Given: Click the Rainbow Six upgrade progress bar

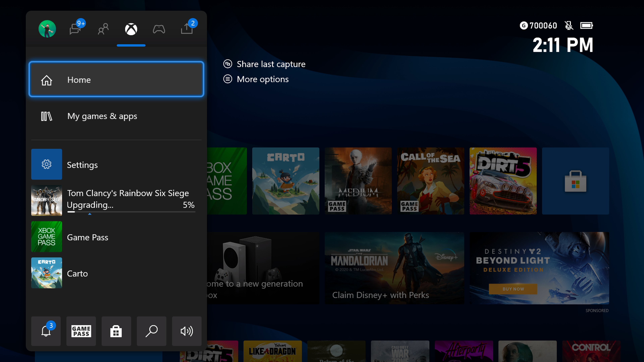Looking at the screenshot, I should pyautogui.click(x=131, y=212).
